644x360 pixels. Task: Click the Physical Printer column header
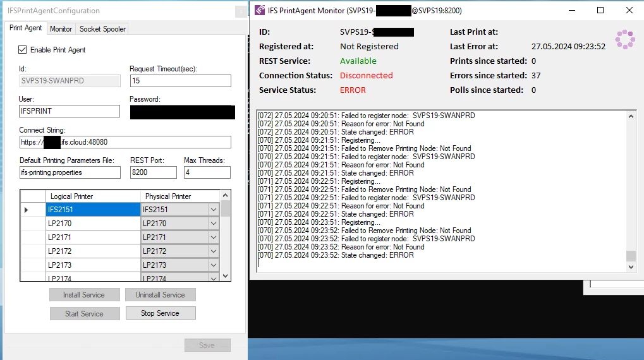pyautogui.click(x=180, y=196)
